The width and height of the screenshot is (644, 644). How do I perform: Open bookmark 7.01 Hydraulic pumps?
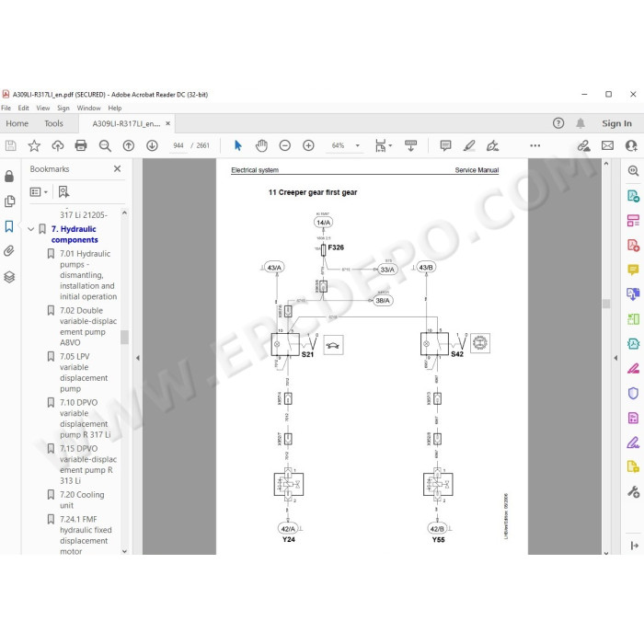coord(88,275)
